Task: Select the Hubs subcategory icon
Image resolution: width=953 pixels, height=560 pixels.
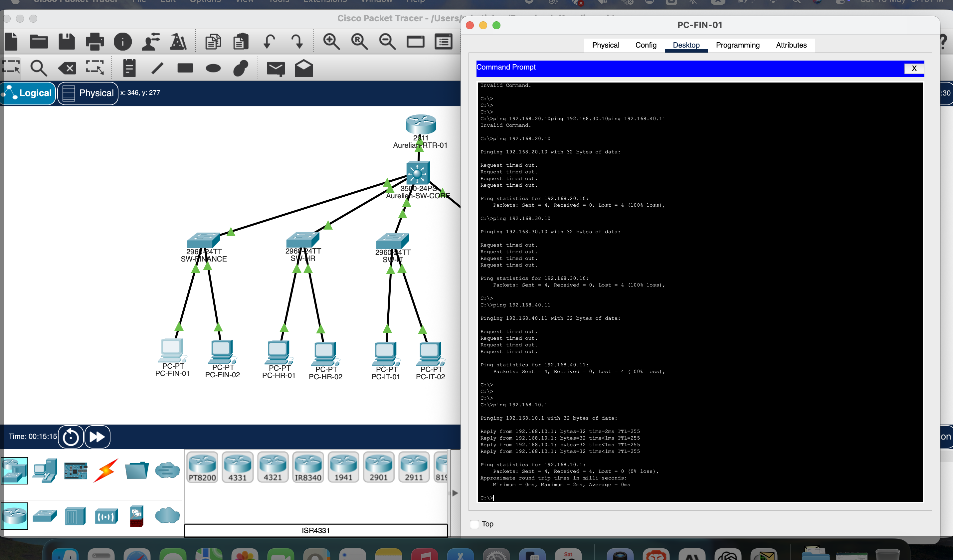Action: [x=75, y=516]
